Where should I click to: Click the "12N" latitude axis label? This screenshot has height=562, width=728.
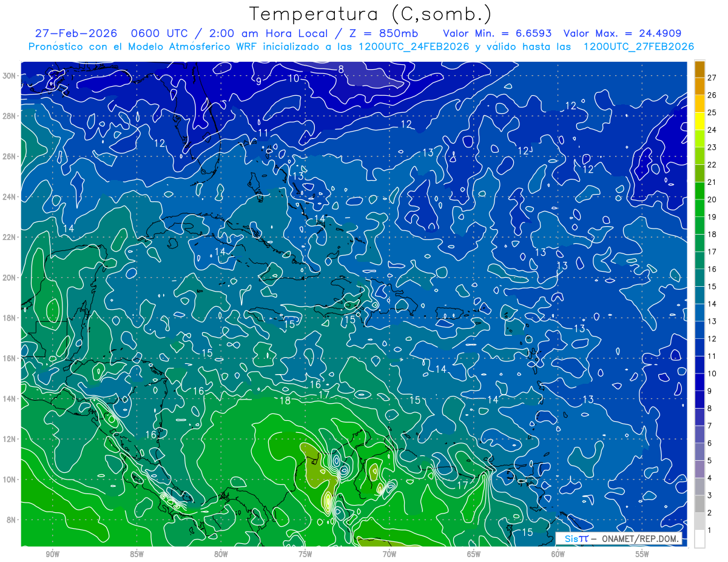(10, 439)
